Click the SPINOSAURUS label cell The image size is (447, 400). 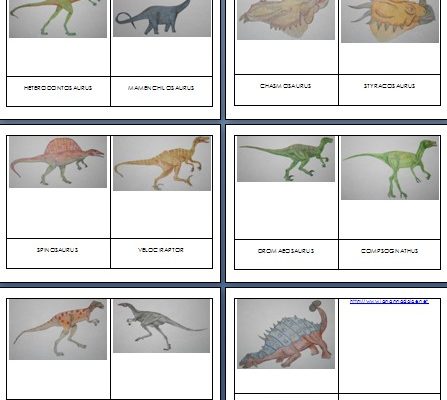pyautogui.click(x=58, y=253)
